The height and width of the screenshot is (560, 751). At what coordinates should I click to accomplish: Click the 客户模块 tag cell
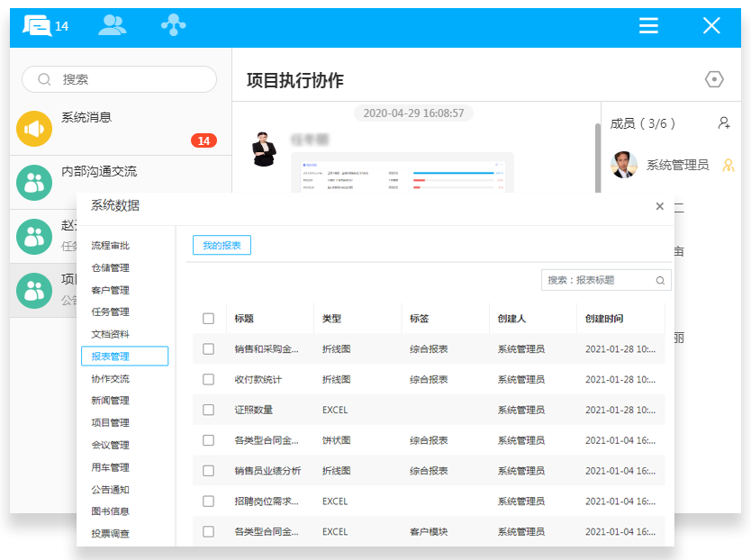(x=429, y=532)
